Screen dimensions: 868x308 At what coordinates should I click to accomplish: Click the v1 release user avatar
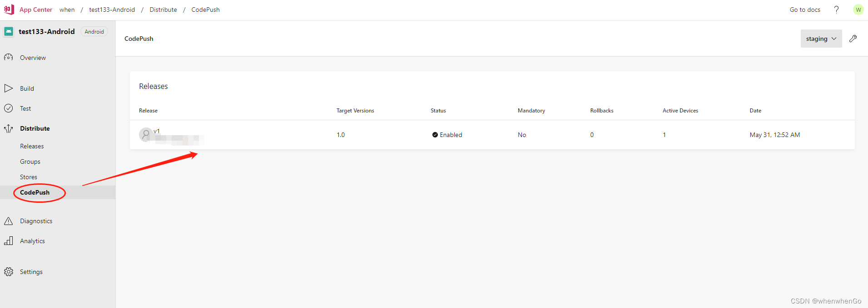coord(145,135)
